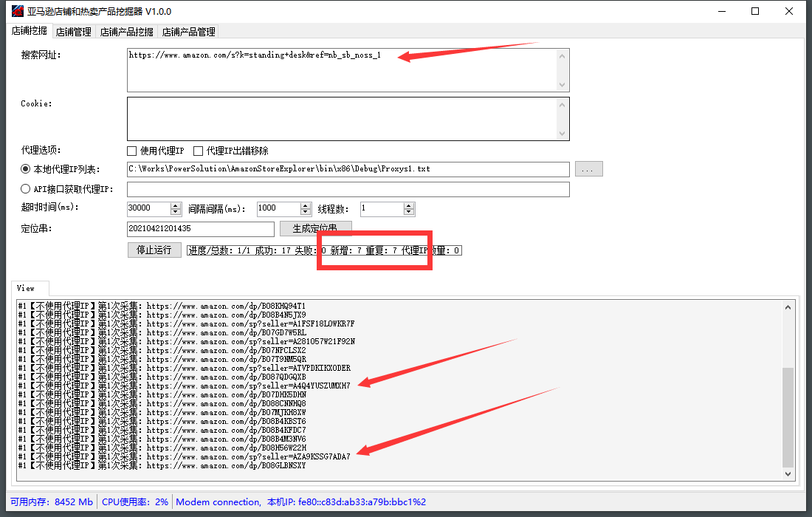Screen dimensions: 812x517
Task: Click the 进度/总数 progress status text
Action: click(324, 250)
